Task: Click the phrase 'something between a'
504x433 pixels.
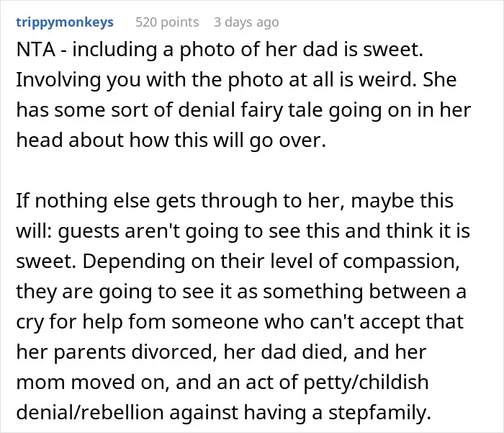Action: click(x=364, y=292)
